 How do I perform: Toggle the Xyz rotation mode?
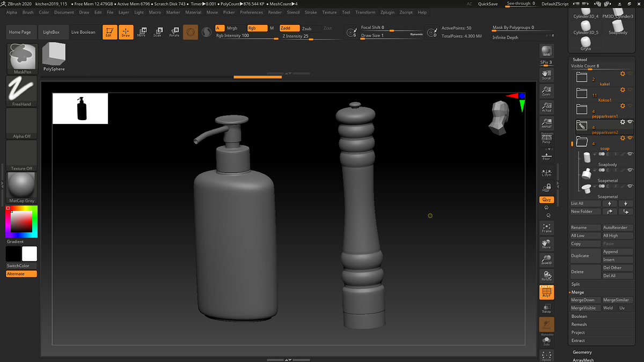pyautogui.click(x=546, y=200)
